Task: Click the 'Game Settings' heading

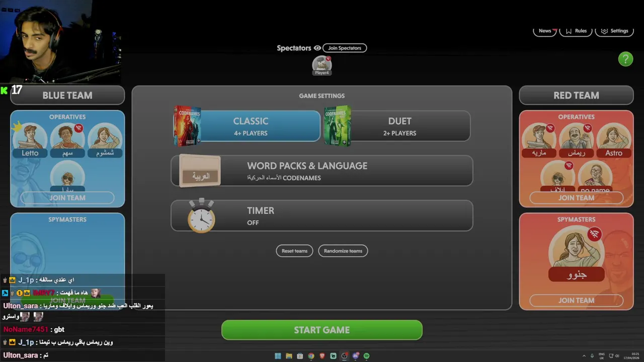Action: point(322,96)
